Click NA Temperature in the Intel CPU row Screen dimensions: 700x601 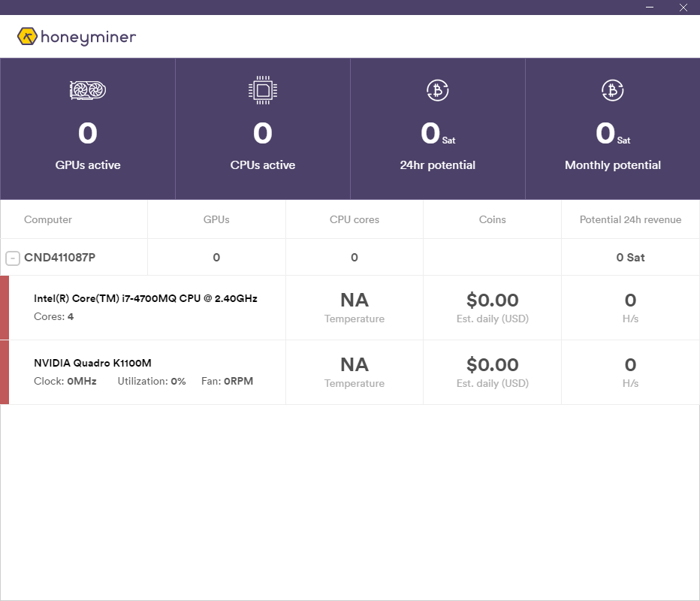[355, 308]
